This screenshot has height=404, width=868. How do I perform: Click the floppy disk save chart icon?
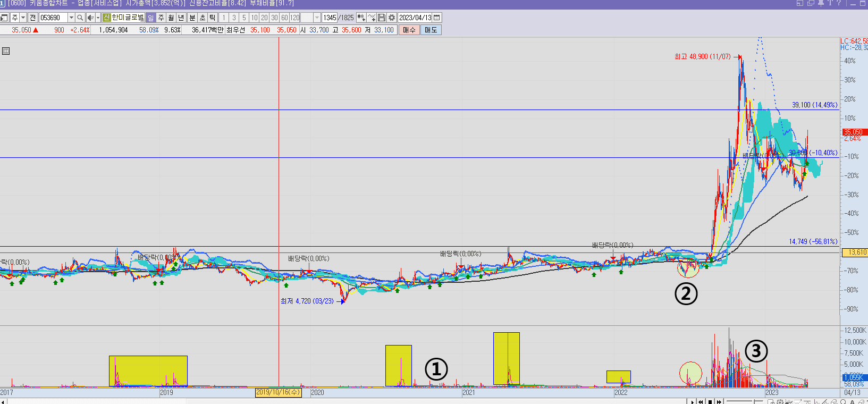[x=382, y=18]
